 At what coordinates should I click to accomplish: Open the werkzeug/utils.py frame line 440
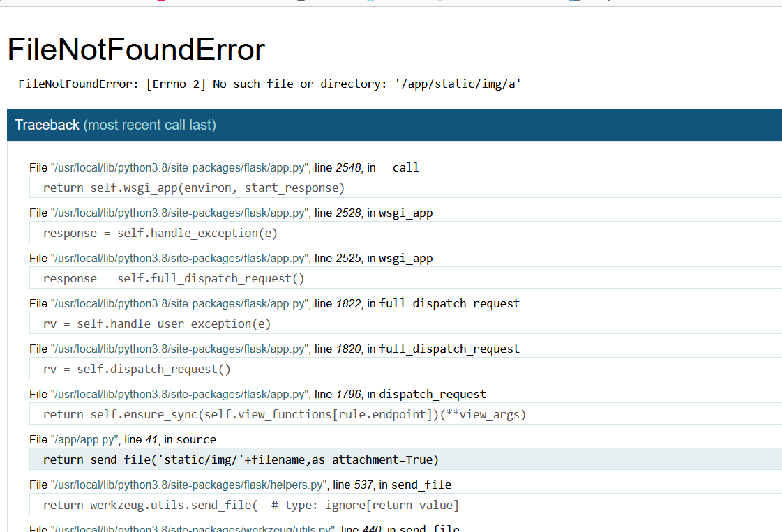point(244,528)
